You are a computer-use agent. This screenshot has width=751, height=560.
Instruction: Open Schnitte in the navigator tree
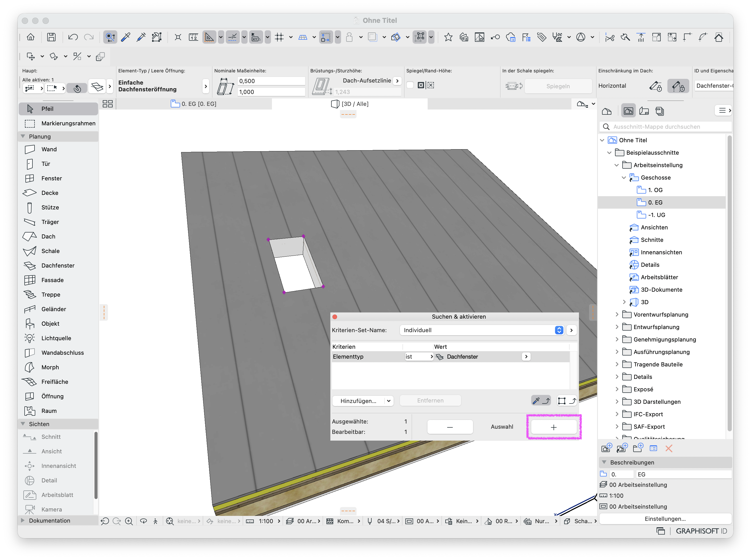pos(651,240)
